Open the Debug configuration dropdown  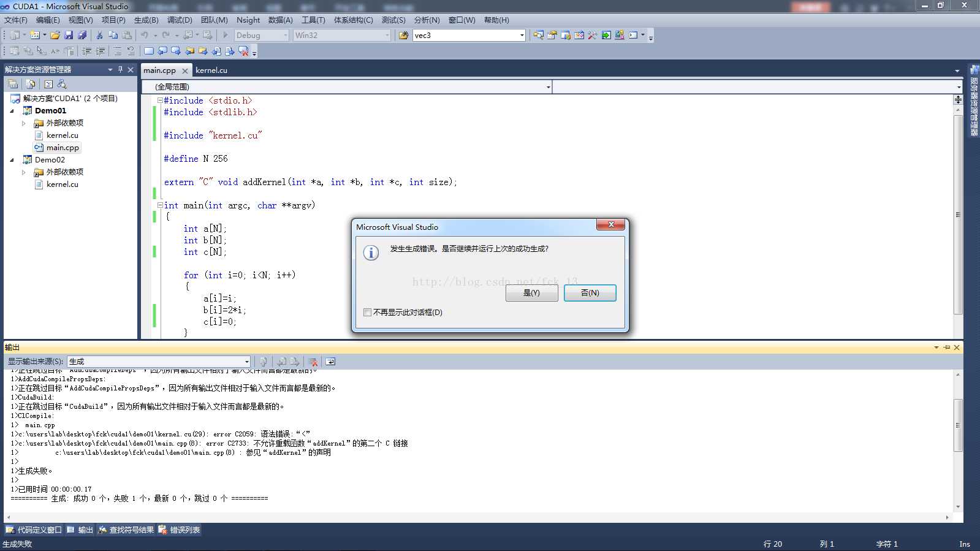(x=261, y=36)
